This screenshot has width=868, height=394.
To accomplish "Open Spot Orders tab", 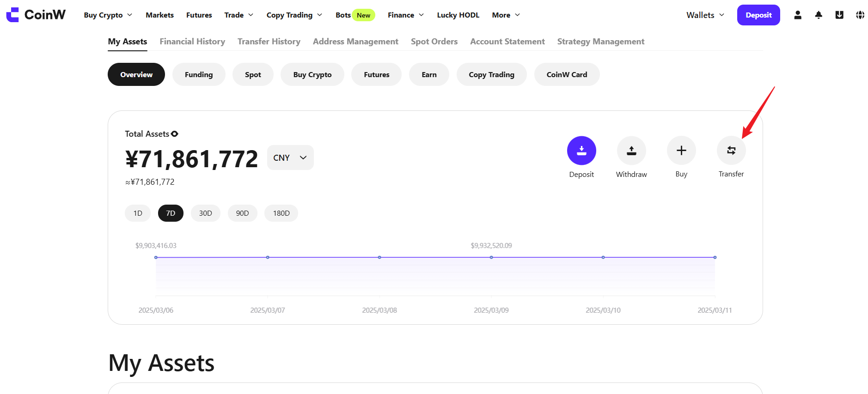I will click(434, 42).
